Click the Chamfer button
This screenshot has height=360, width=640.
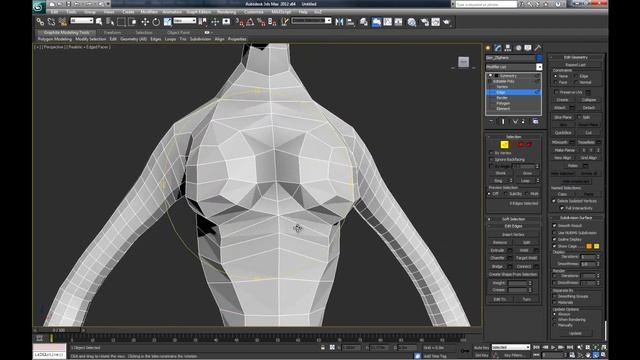pyautogui.click(x=497, y=258)
